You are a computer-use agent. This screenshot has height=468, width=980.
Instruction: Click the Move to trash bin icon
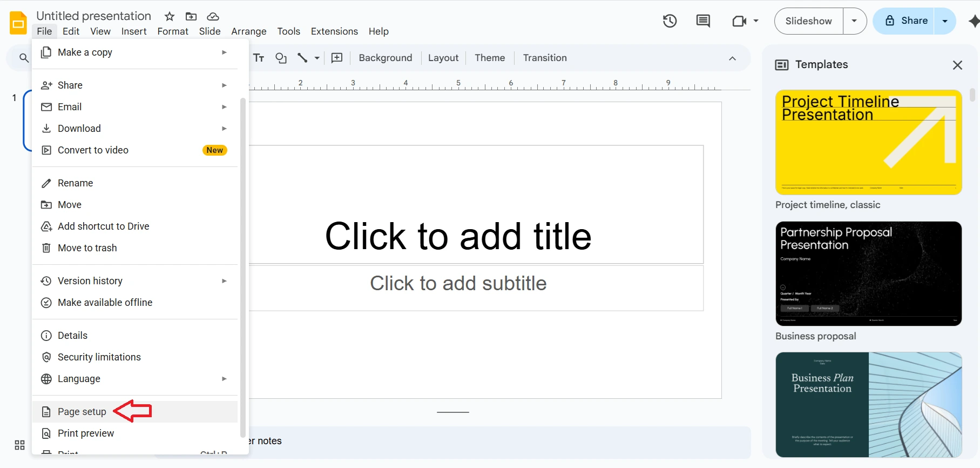click(46, 248)
